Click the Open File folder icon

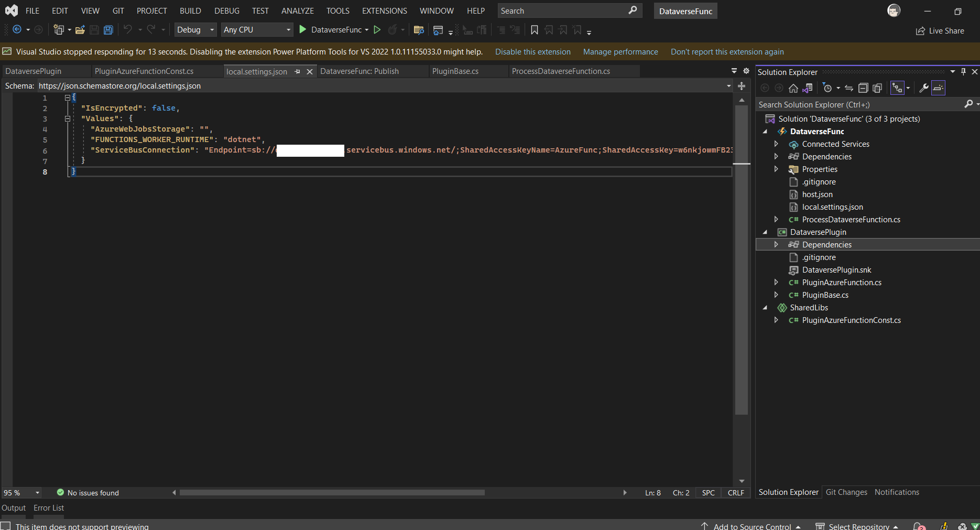point(80,30)
